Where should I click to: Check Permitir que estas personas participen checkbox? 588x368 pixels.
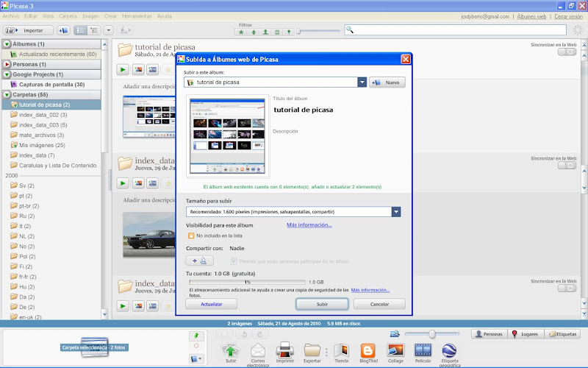pos(234,261)
